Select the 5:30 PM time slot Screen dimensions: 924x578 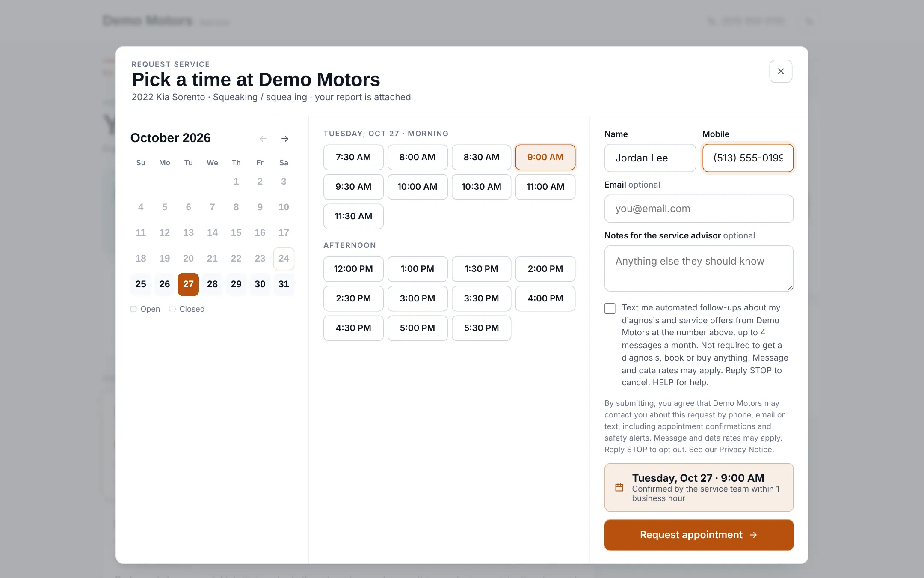(x=481, y=328)
